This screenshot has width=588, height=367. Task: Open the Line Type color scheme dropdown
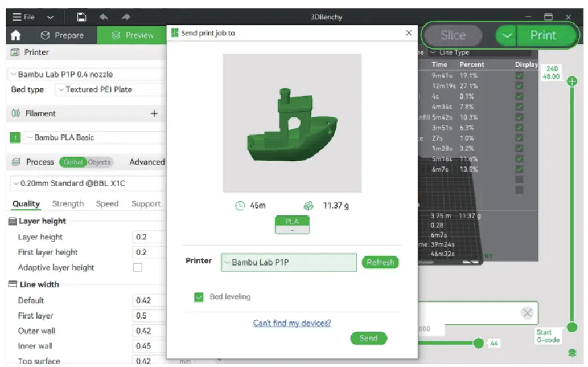point(480,52)
